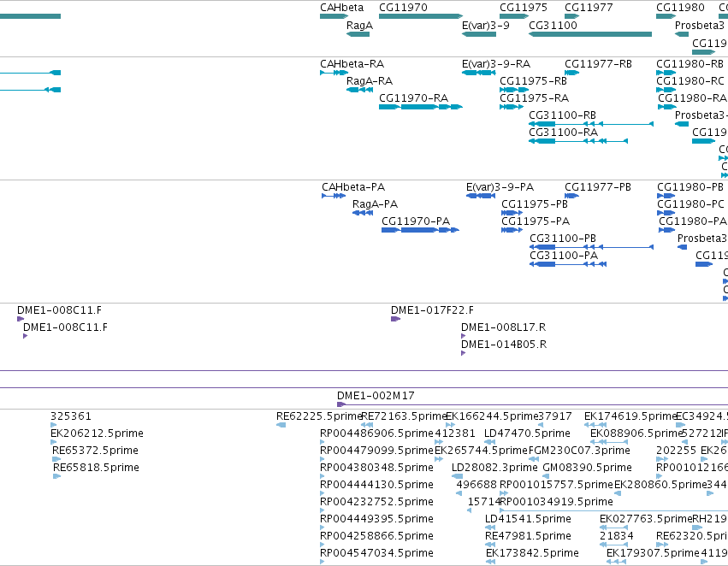
Task: Open EST RE65372.5prime
Action: pos(95,451)
